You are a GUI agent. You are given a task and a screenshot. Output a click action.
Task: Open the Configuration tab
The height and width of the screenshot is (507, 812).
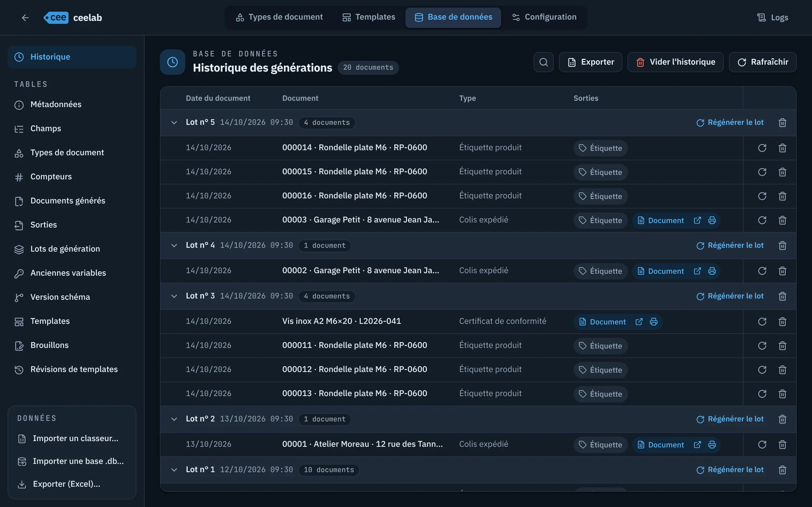pyautogui.click(x=544, y=17)
